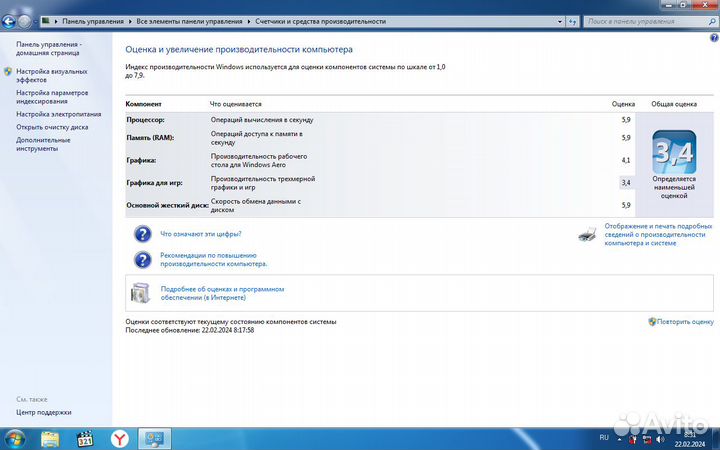This screenshot has height=450, width=720.
Task: Click the Control Panel icon in the address bar
Action: click(46, 21)
